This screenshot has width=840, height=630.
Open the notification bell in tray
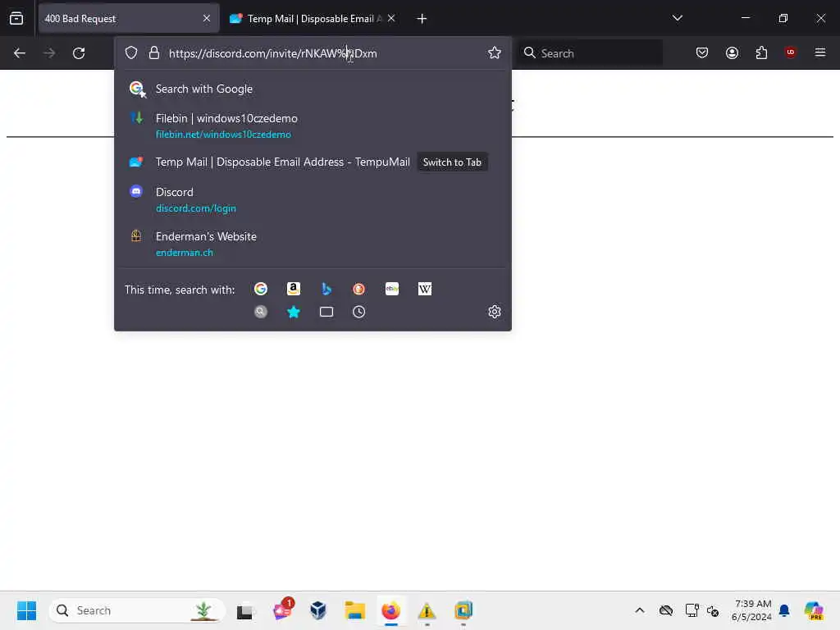click(x=784, y=610)
